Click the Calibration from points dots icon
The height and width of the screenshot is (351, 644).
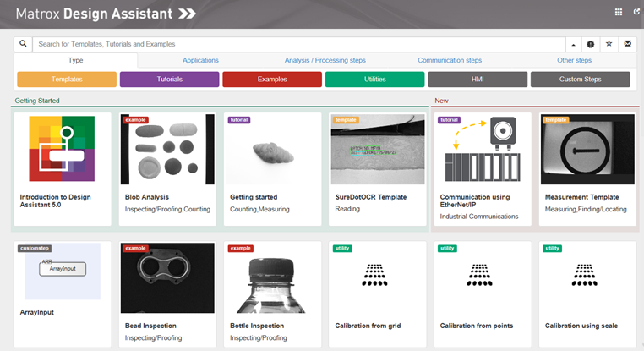coord(480,275)
